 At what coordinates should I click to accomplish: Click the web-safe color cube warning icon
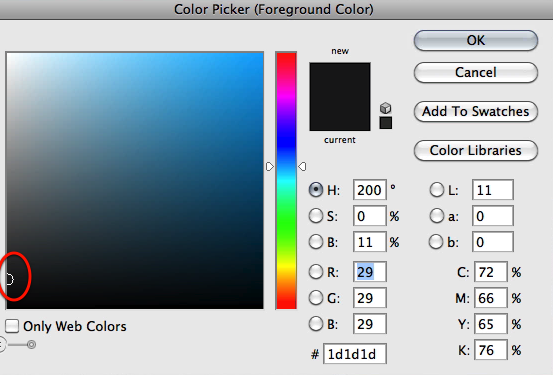385,108
